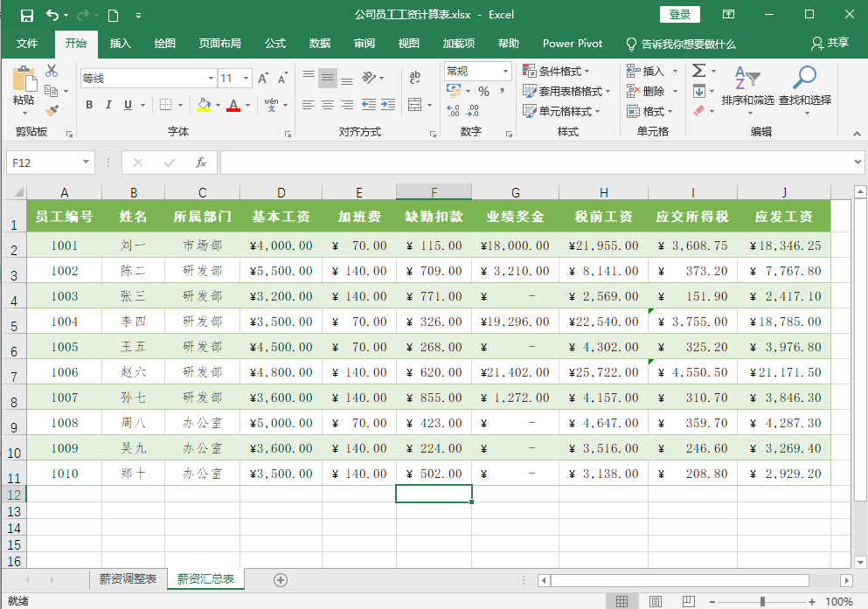
Task: Toggle Bold formatting
Action: tap(89, 105)
